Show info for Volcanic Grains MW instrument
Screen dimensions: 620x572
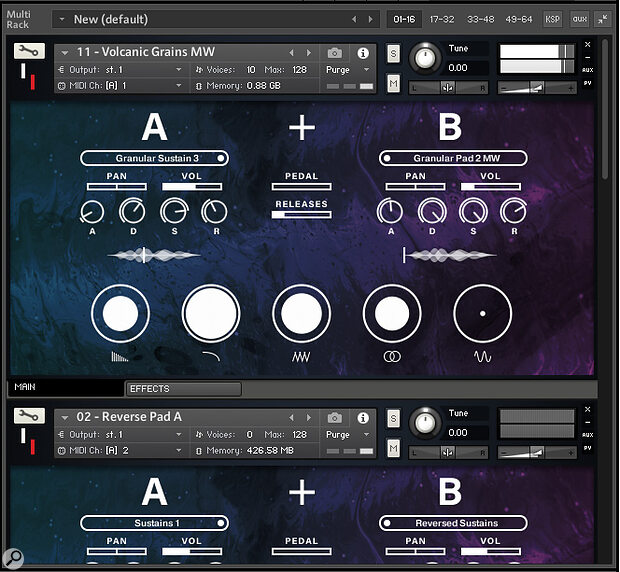[x=363, y=53]
